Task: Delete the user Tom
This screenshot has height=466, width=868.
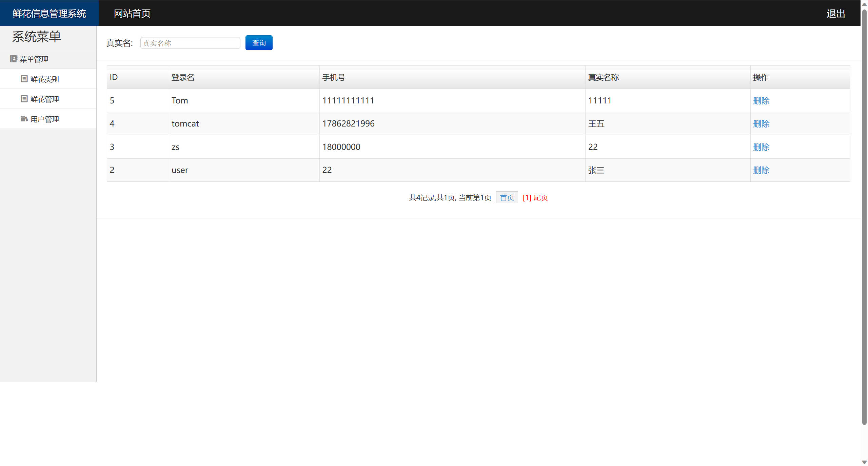Action: 761,101
